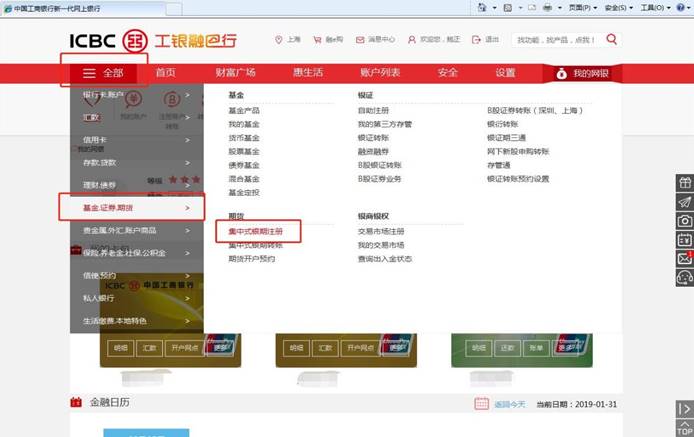Open 惠生活 tab
The height and width of the screenshot is (437, 694).
308,73
